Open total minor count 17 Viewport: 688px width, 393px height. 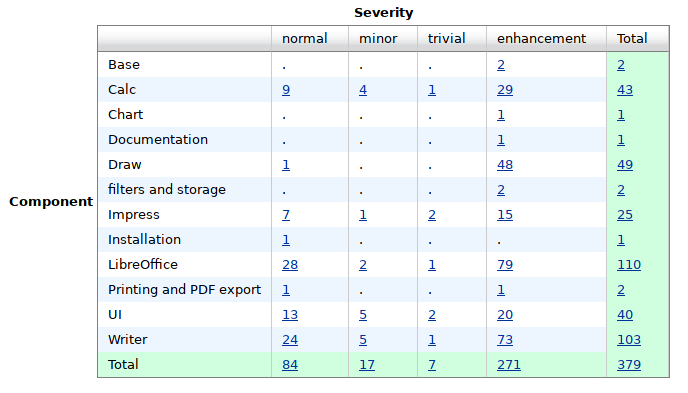[x=367, y=365]
